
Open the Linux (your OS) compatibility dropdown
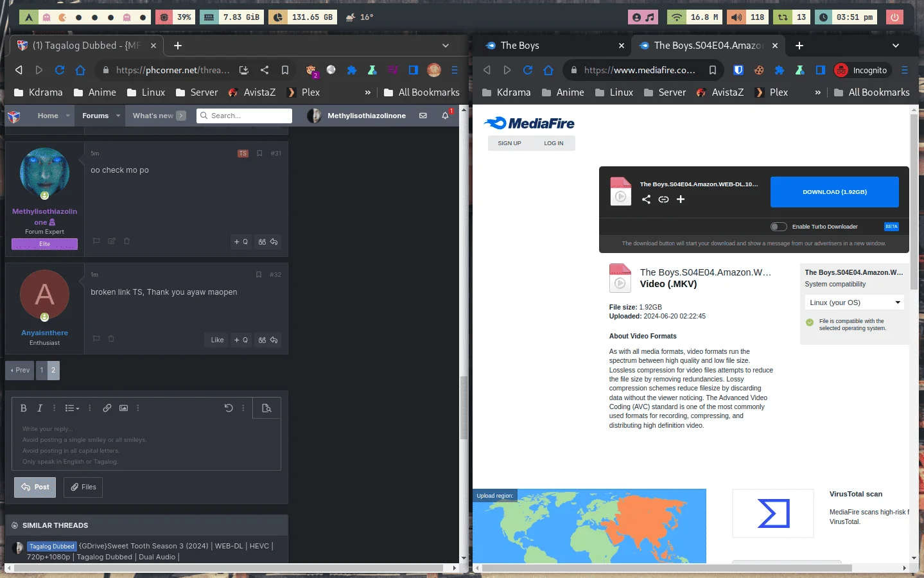point(854,302)
